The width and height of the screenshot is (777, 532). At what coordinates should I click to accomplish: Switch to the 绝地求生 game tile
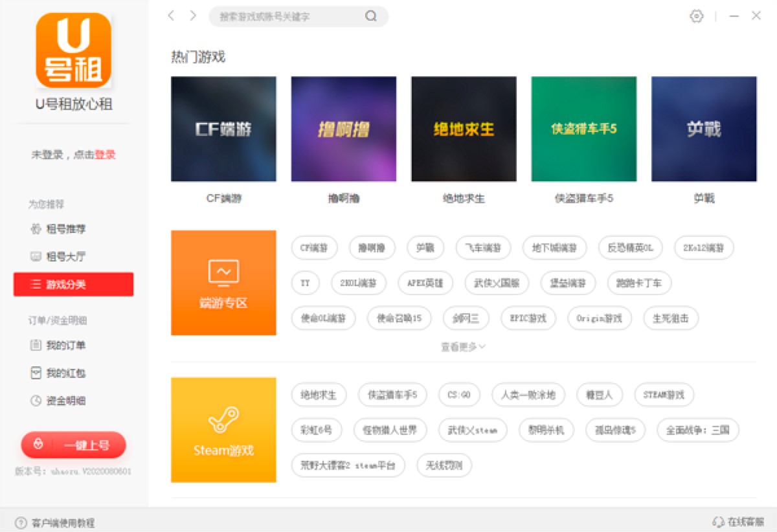coord(463,128)
